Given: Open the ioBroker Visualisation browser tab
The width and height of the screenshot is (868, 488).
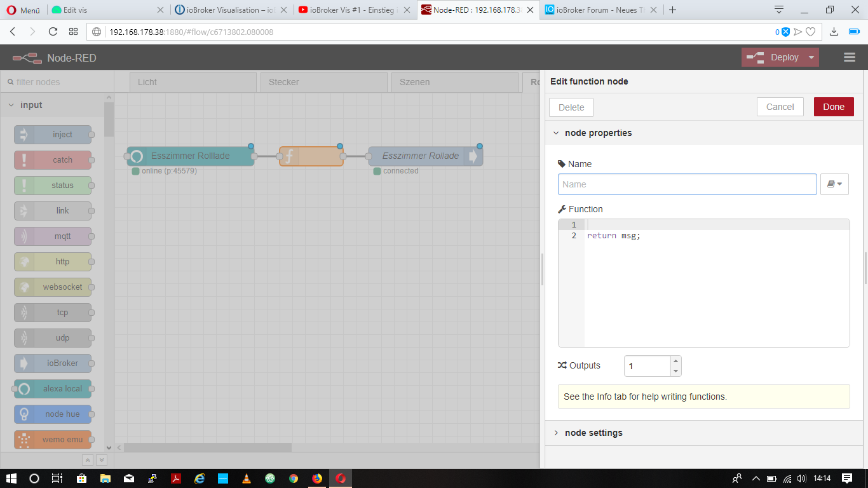Looking at the screenshot, I should 232,10.
